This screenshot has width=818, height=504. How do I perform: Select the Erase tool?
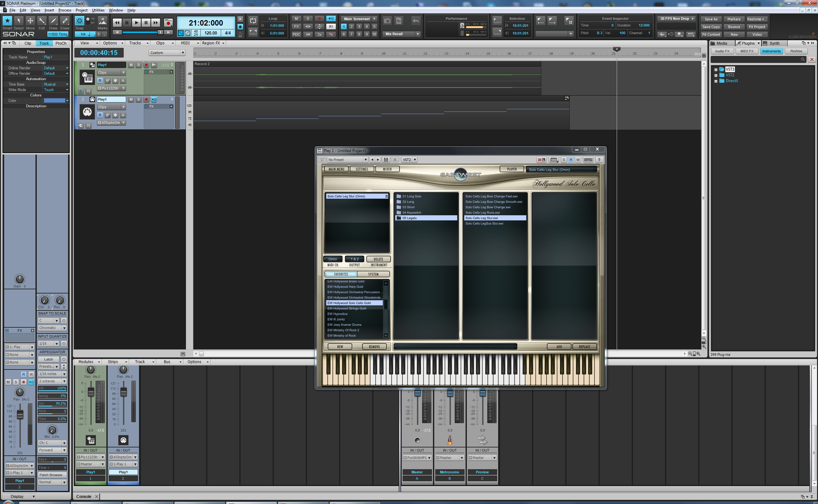tap(65, 21)
